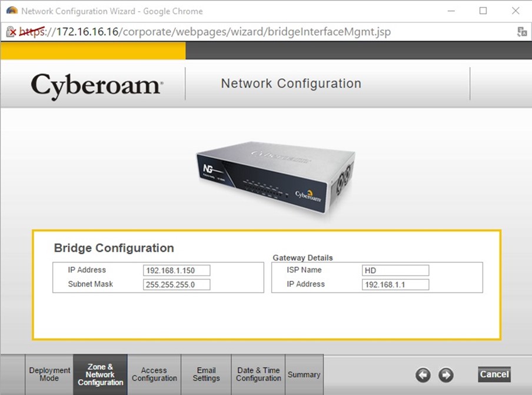Click the address bar URL
This screenshot has width=532, height=395.
(x=205, y=32)
